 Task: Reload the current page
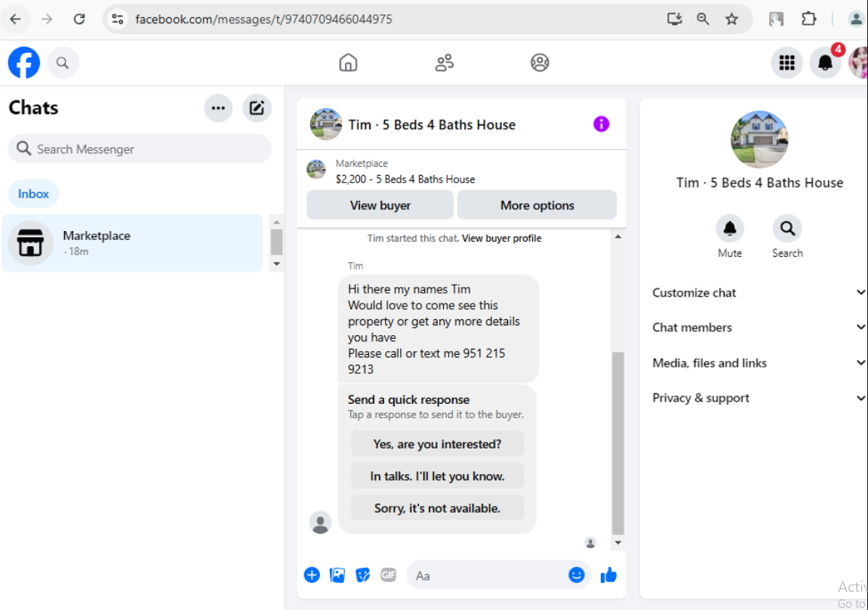tap(79, 20)
